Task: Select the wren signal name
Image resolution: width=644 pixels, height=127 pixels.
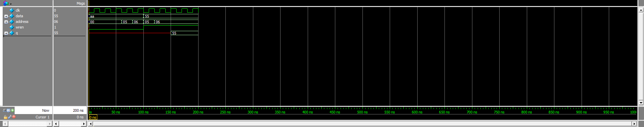Action: click(x=20, y=27)
